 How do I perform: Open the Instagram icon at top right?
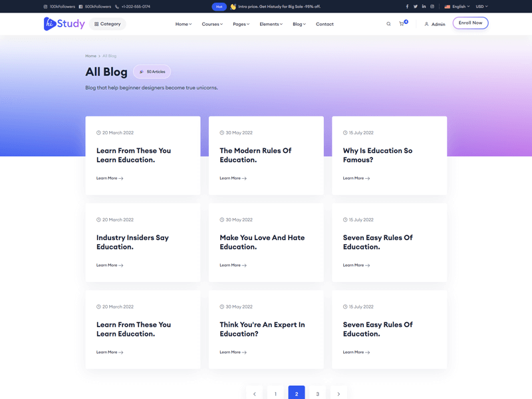coord(432,7)
